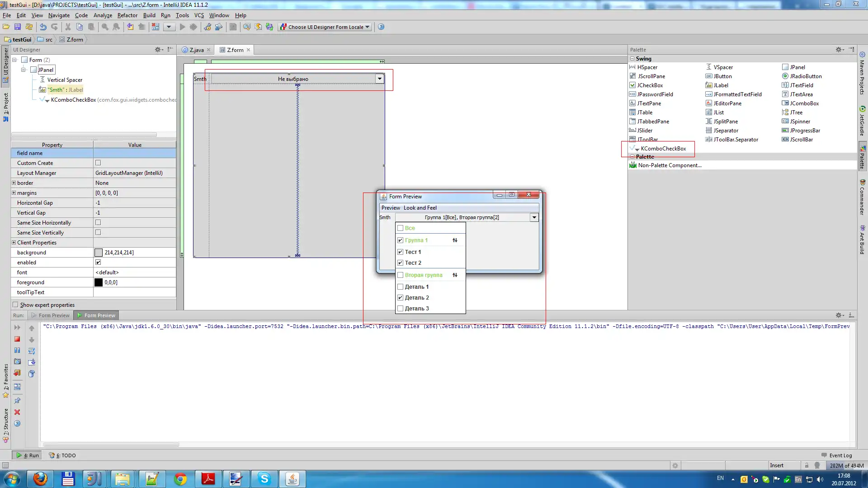Click the toolbar help question mark icon

(x=381, y=27)
